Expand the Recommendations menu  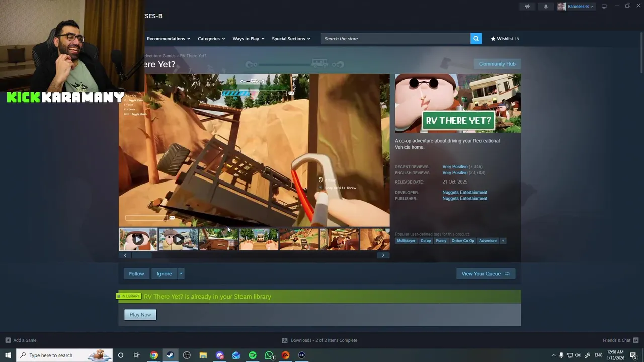(168, 39)
